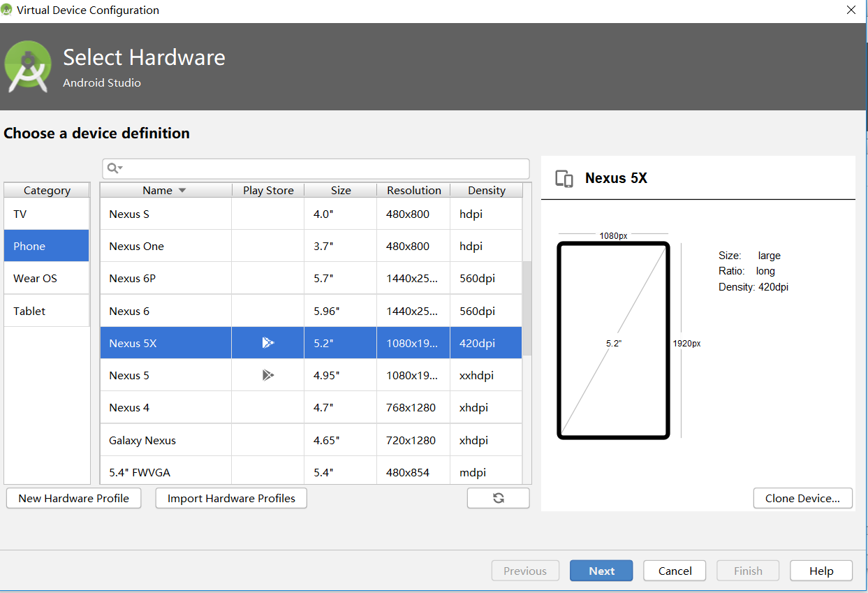Close the Virtual Device Configuration window
Screen dimensions: 868x593
[x=851, y=10]
